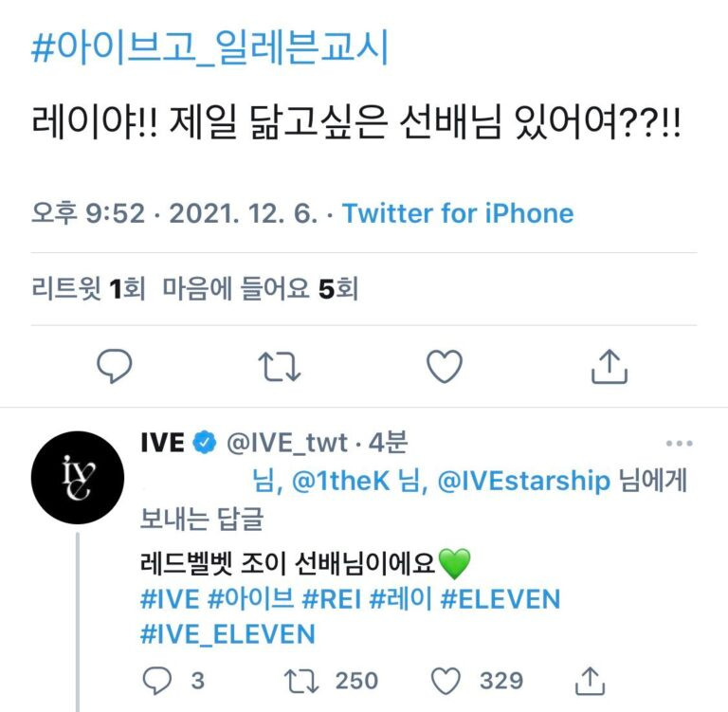Screen dimensions: 728x712
Task: Tap the IVE verified badge
Action: [205, 442]
